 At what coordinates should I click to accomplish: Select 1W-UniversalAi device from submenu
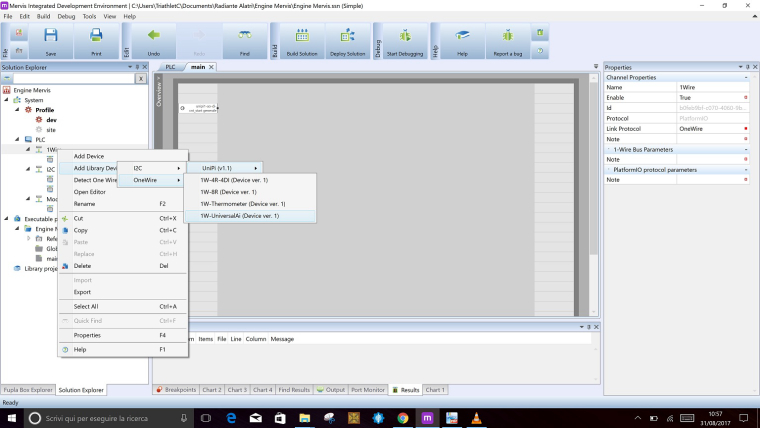[239, 215]
